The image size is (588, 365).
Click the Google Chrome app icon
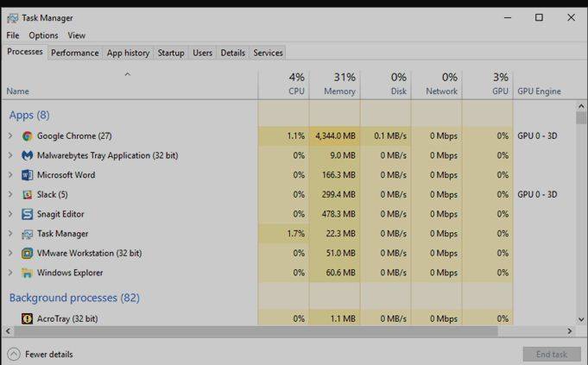27,136
